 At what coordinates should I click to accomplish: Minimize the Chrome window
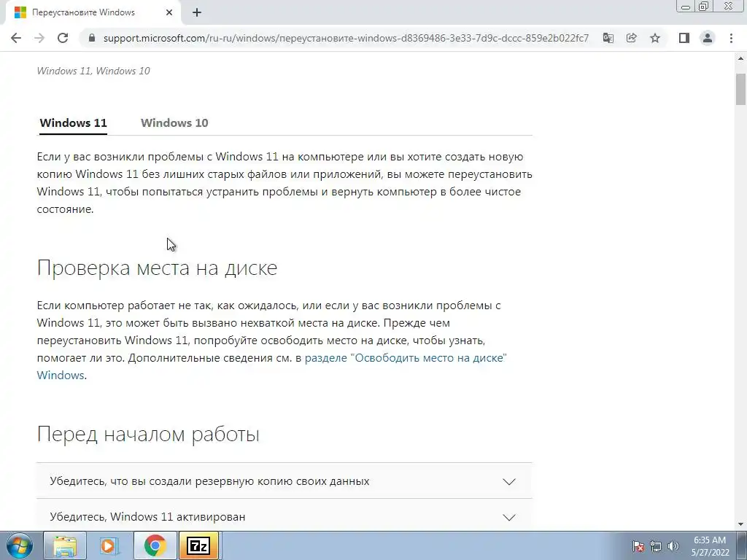click(685, 7)
